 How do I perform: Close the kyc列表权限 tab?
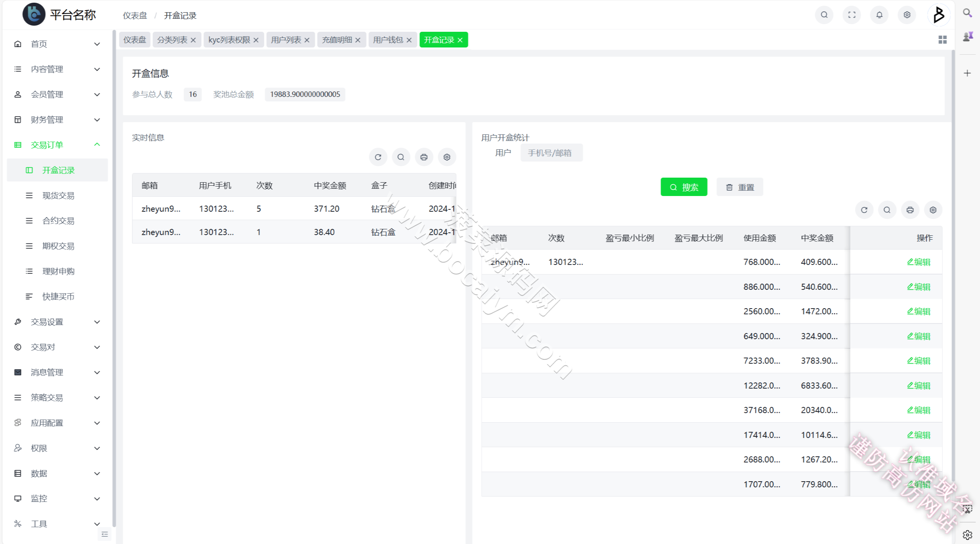point(256,40)
